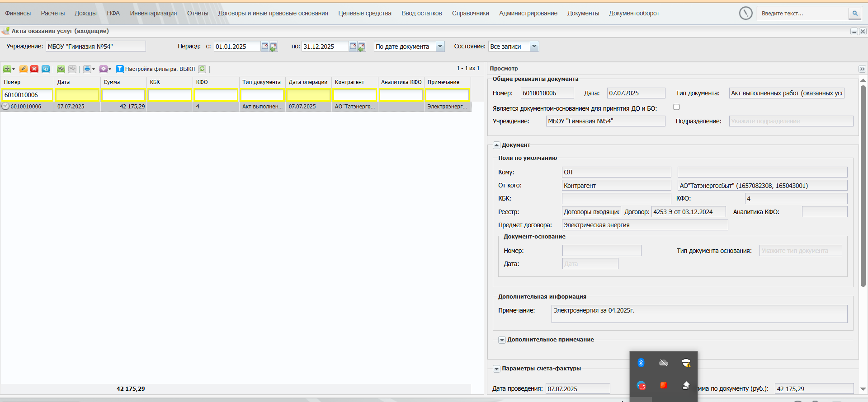This screenshot has height=402, width=868.
Task: Toggle the document-basis for ДО и БО checkbox
Action: coord(676,107)
